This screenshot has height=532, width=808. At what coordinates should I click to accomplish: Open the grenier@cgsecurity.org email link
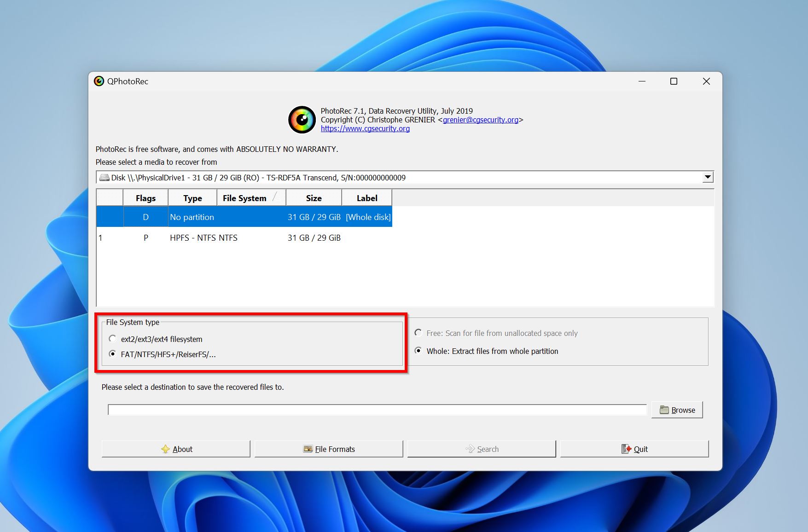coord(481,120)
